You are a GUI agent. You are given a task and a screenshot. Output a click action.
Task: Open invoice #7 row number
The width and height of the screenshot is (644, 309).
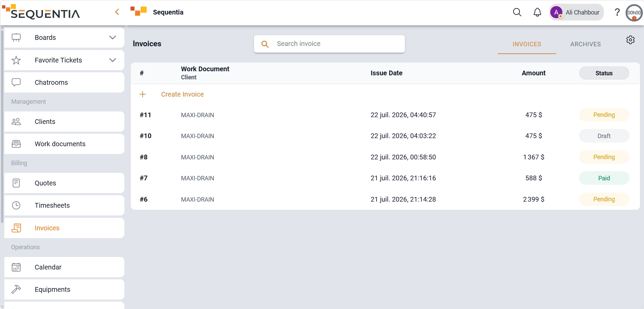[x=144, y=178]
